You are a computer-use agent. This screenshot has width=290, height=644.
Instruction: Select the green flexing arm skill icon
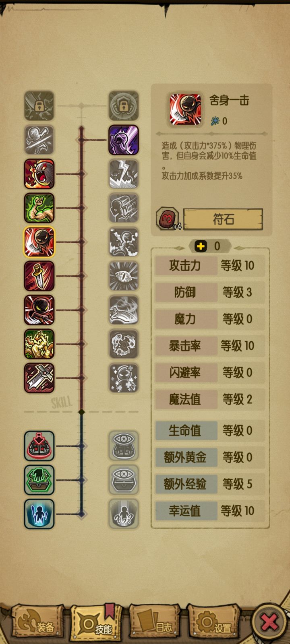point(39,208)
